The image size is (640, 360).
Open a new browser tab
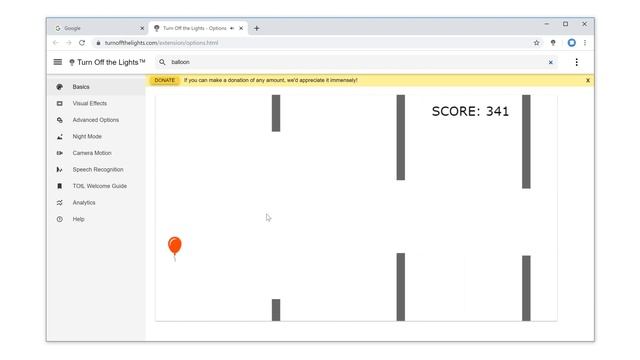pyautogui.click(x=256, y=28)
